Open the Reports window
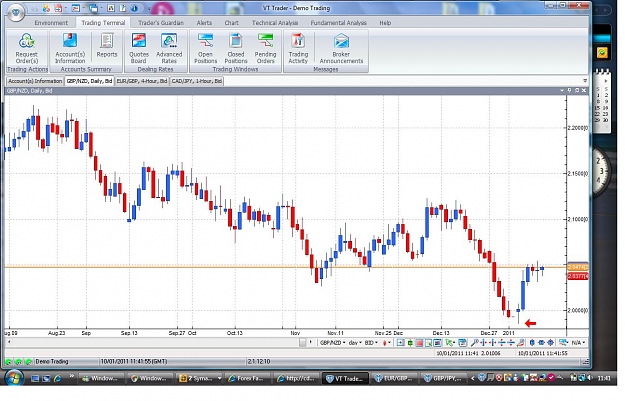The width and height of the screenshot is (625, 401). click(x=106, y=46)
